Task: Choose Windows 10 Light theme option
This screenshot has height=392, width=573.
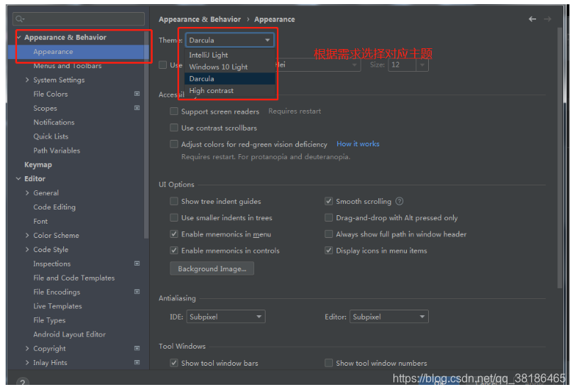Action: tap(230, 67)
